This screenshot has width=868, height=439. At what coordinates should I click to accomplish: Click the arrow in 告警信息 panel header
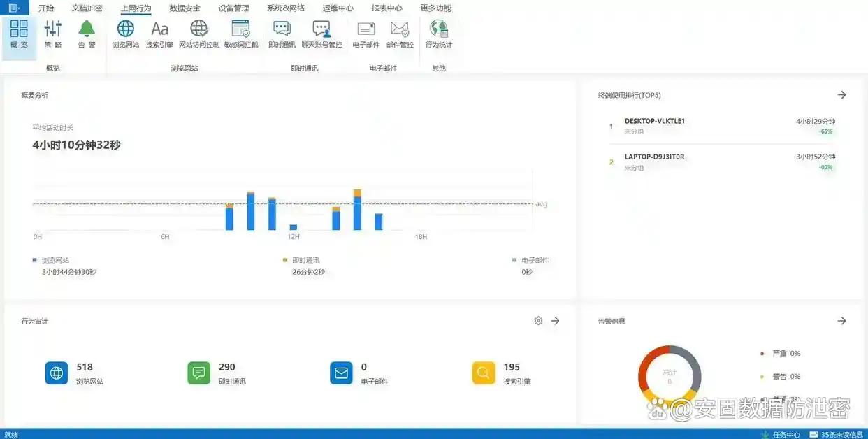click(842, 321)
